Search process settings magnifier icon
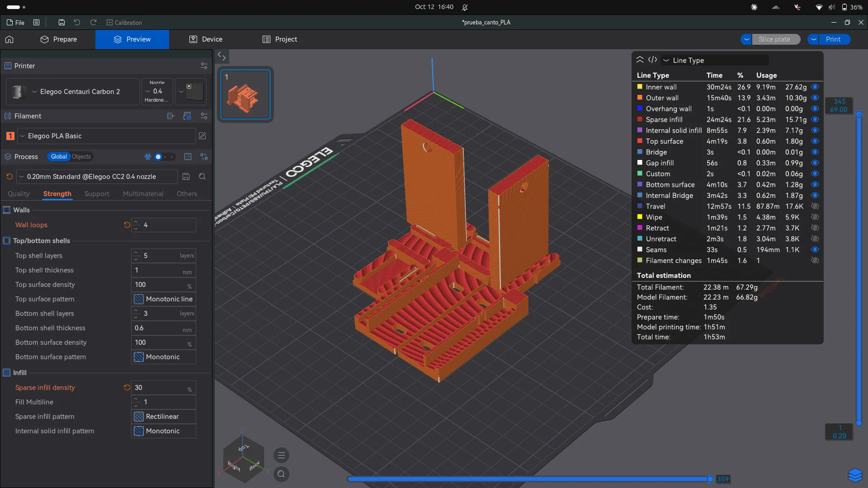 point(202,177)
